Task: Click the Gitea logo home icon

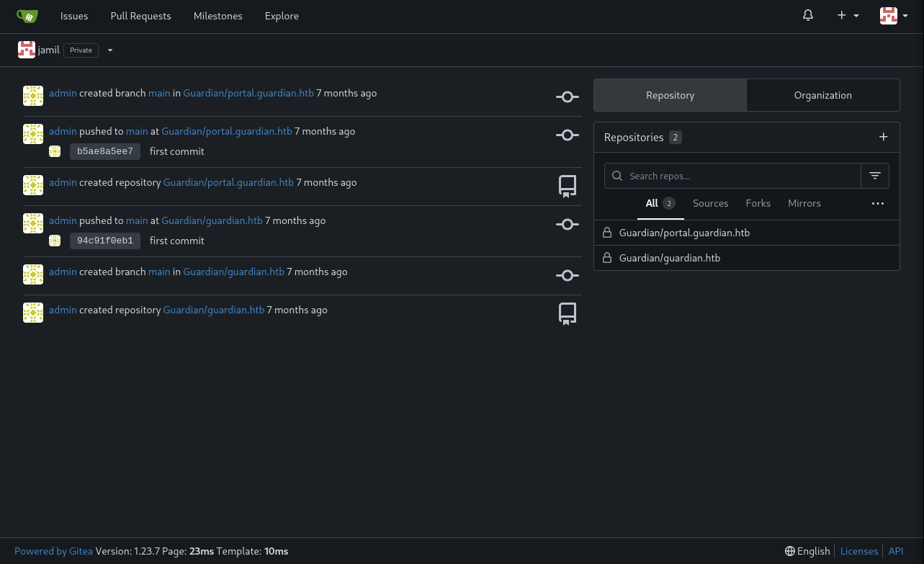Action: pos(27,16)
